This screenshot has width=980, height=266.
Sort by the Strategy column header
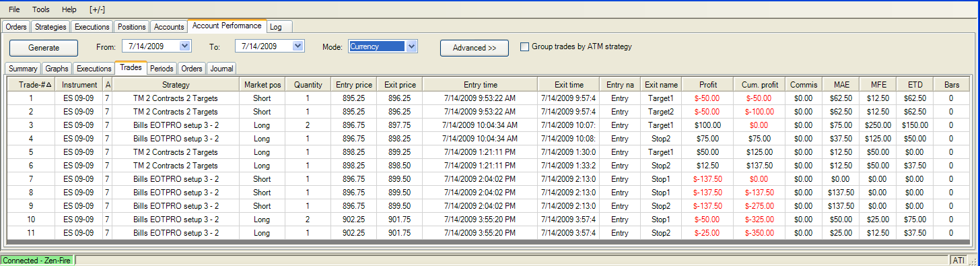176,85
